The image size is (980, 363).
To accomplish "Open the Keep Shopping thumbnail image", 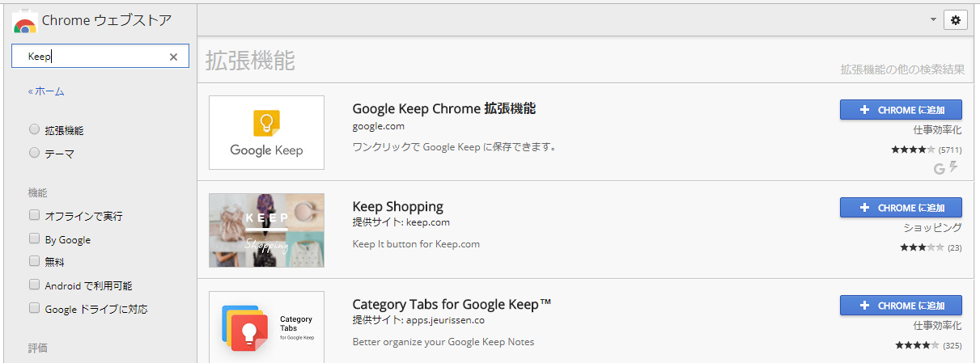I will click(x=266, y=230).
